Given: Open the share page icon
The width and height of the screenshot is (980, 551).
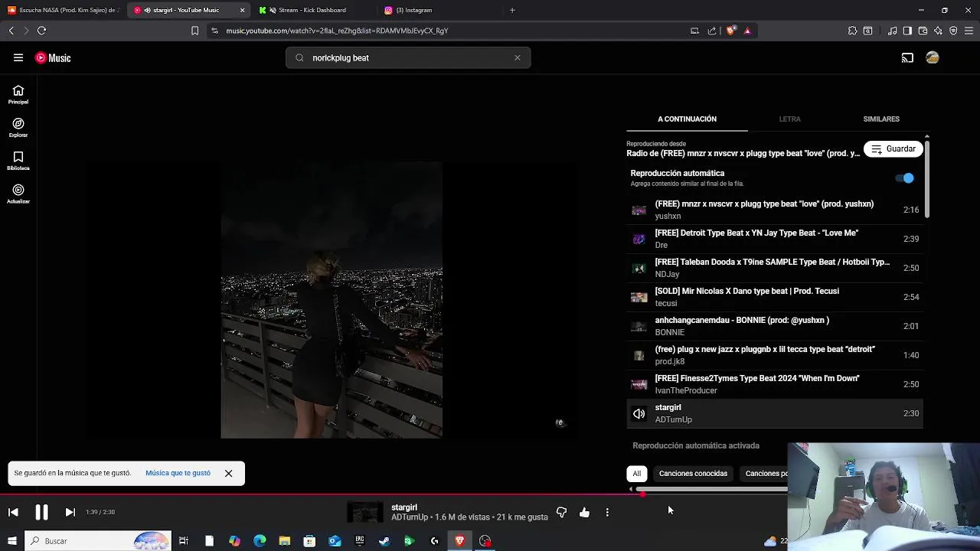Looking at the screenshot, I should (x=712, y=31).
